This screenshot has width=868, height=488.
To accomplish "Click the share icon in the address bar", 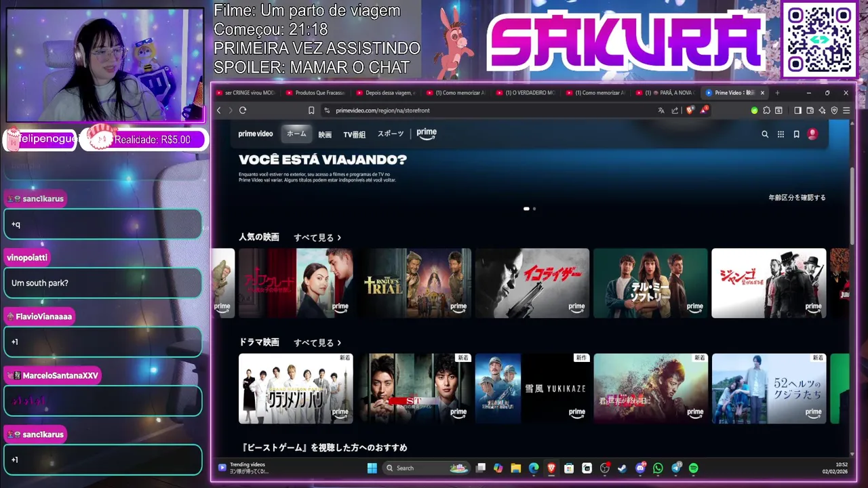I will click(675, 110).
